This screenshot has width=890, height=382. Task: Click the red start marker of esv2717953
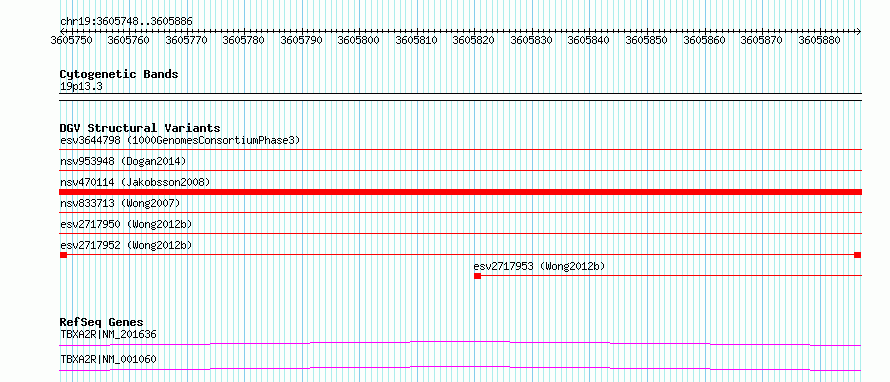[x=477, y=276]
